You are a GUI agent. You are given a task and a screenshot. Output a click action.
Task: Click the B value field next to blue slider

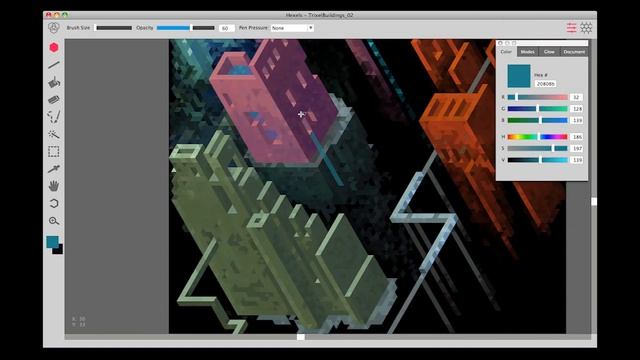pyautogui.click(x=576, y=120)
